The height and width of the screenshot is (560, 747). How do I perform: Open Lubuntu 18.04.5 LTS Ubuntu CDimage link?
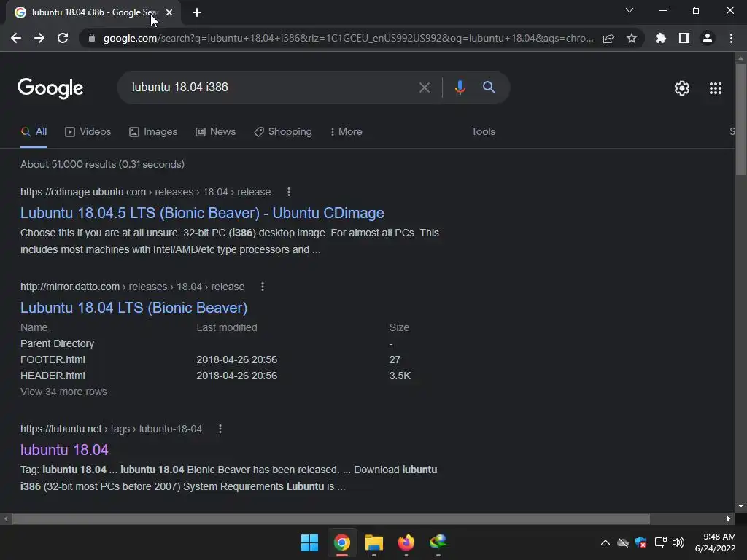click(202, 213)
